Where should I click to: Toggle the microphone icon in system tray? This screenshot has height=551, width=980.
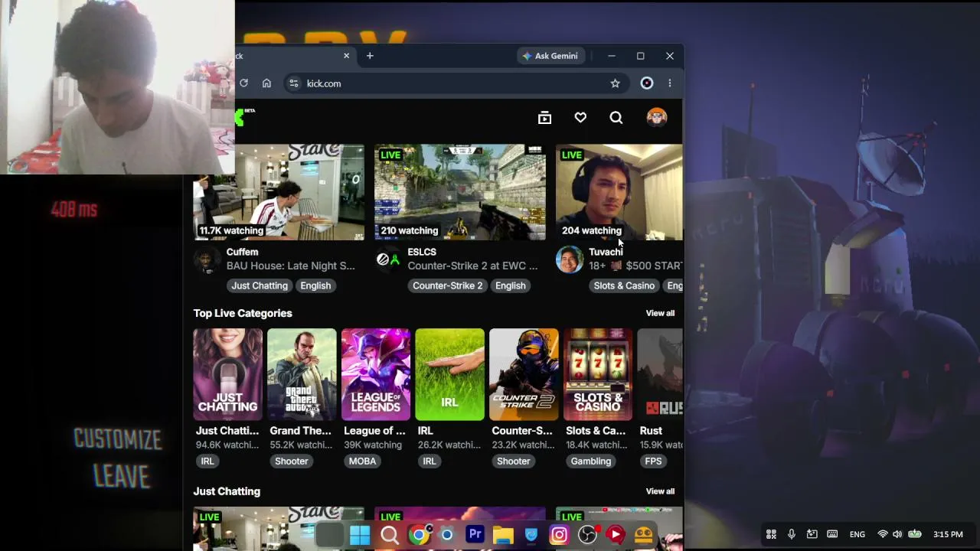tap(792, 534)
